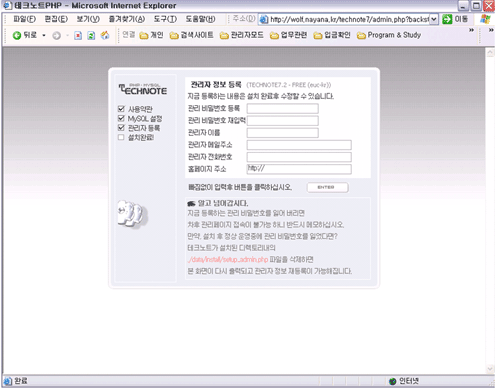Click the page scrollbar down arrow

click(x=490, y=369)
